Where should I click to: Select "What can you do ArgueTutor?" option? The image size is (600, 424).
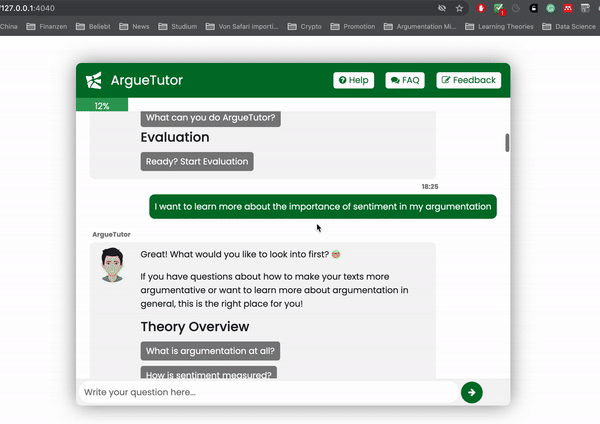tap(211, 118)
